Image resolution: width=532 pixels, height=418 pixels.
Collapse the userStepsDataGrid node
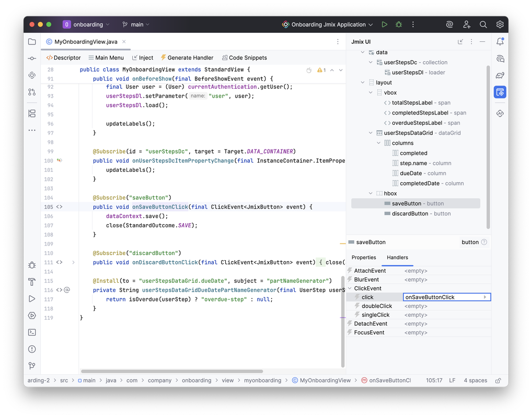pos(371,133)
